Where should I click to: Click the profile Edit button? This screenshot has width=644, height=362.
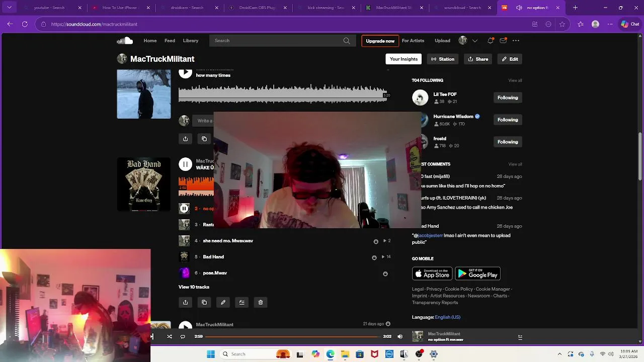tap(510, 59)
